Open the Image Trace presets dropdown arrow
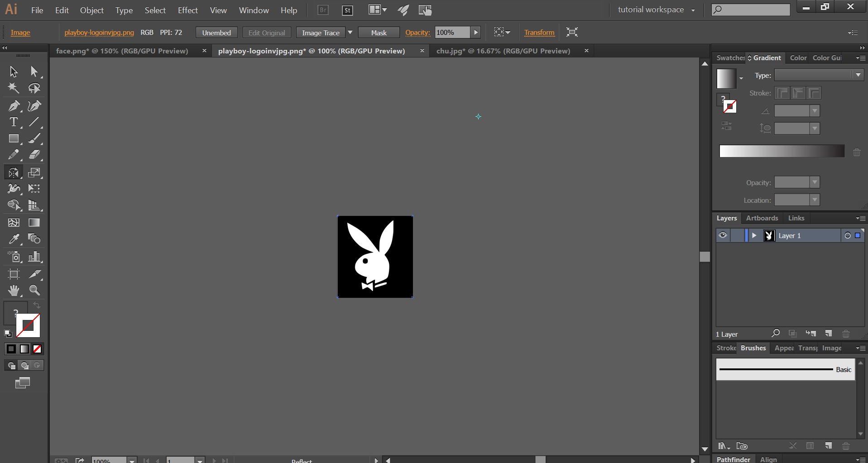Image resolution: width=868 pixels, height=463 pixels. [350, 33]
